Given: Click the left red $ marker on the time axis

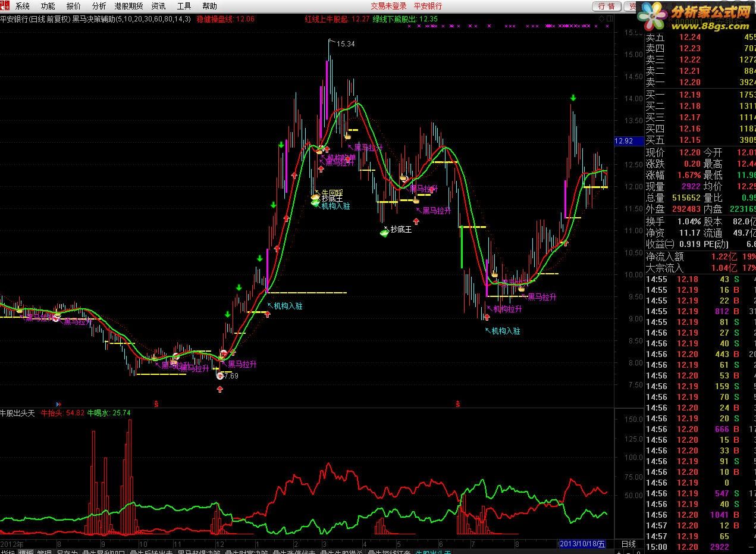Looking at the screenshot, I should coord(156,403).
